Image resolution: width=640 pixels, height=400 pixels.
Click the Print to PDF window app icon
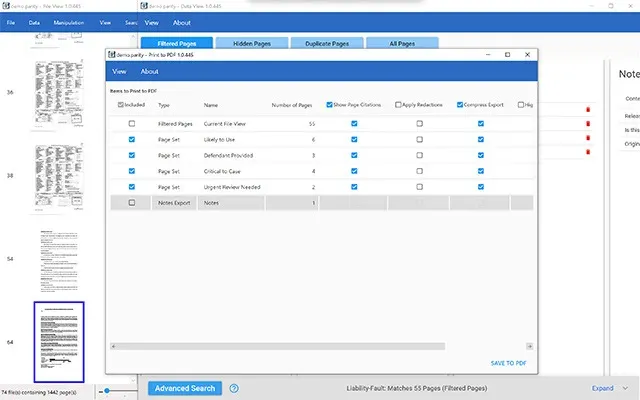coord(111,54)
